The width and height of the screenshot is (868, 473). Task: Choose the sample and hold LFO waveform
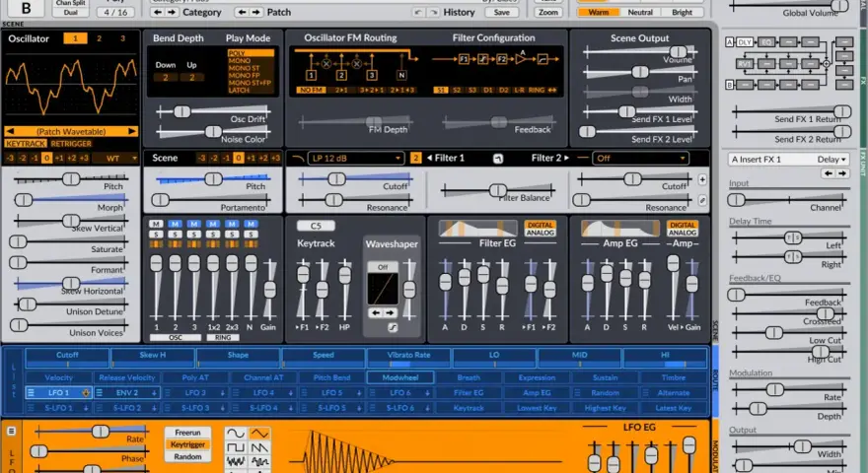point(259,461)
